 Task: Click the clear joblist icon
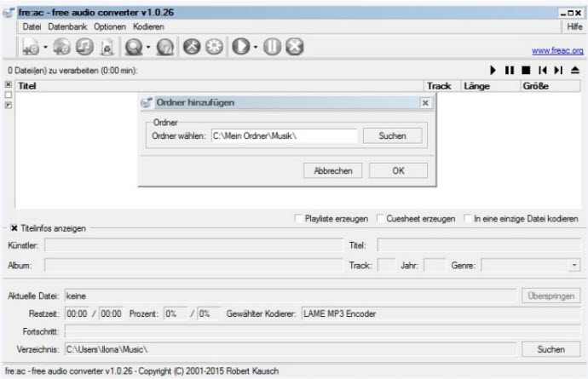click(107, 47)
